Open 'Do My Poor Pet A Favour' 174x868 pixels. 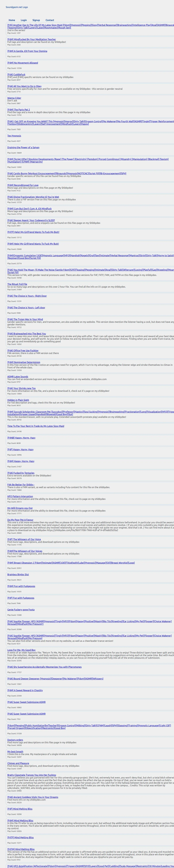[x=20, y=520]
